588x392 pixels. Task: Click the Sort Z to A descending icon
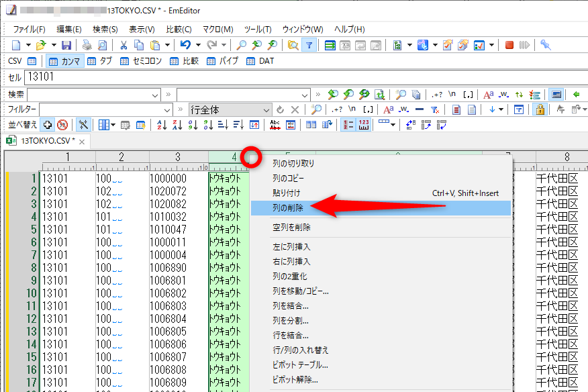pyautogui.click(x=177, y=125)
